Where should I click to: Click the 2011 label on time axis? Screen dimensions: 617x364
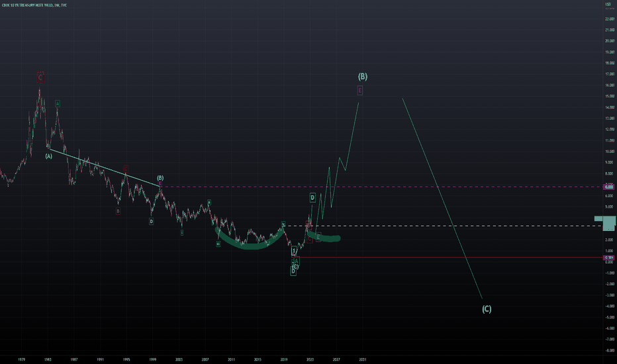[232, 359]
